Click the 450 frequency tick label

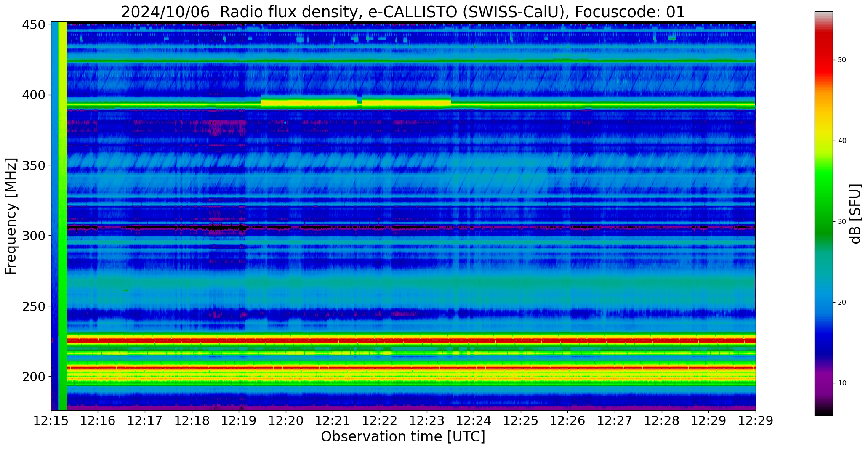pyautogui.click(x=33, y=25)
